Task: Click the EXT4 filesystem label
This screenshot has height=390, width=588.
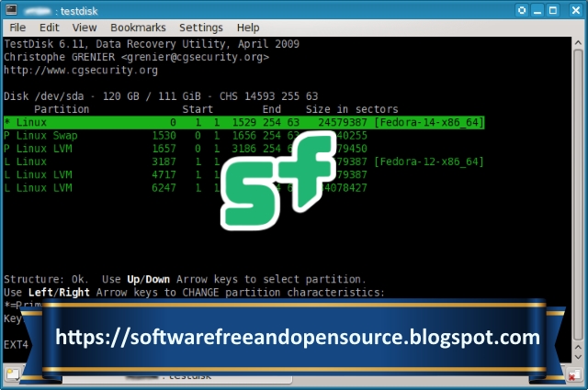Action: point(17,345)
